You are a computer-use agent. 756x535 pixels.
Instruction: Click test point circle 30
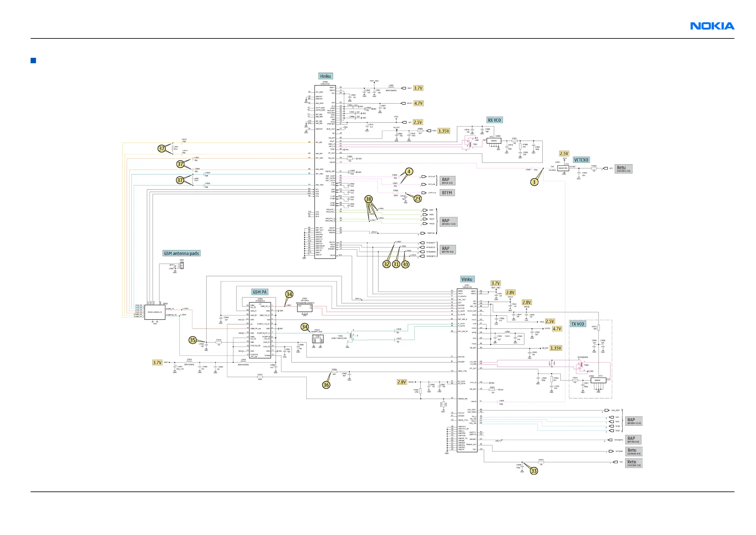click(405, 264)
